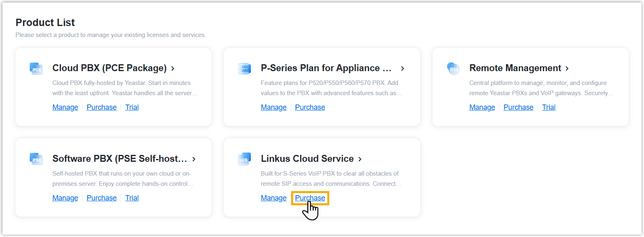The image size is (644, 237).
Task: Expand P-Series Plan for Appliance chevron
Action: point(402,69)
